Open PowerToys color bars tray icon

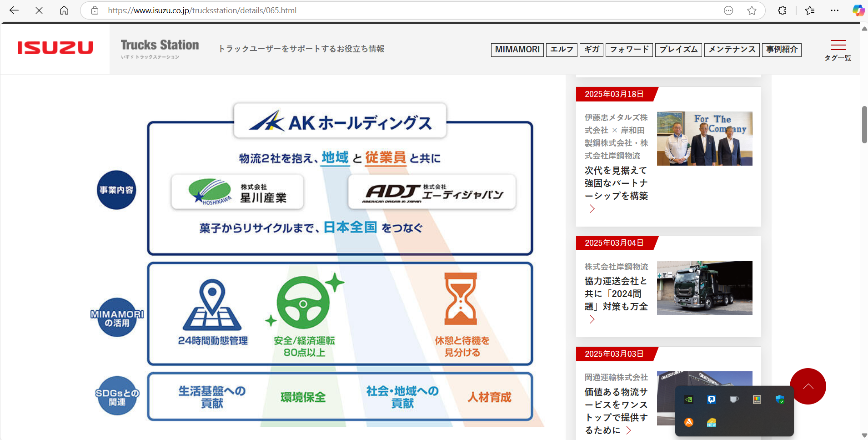pos(757,400)
